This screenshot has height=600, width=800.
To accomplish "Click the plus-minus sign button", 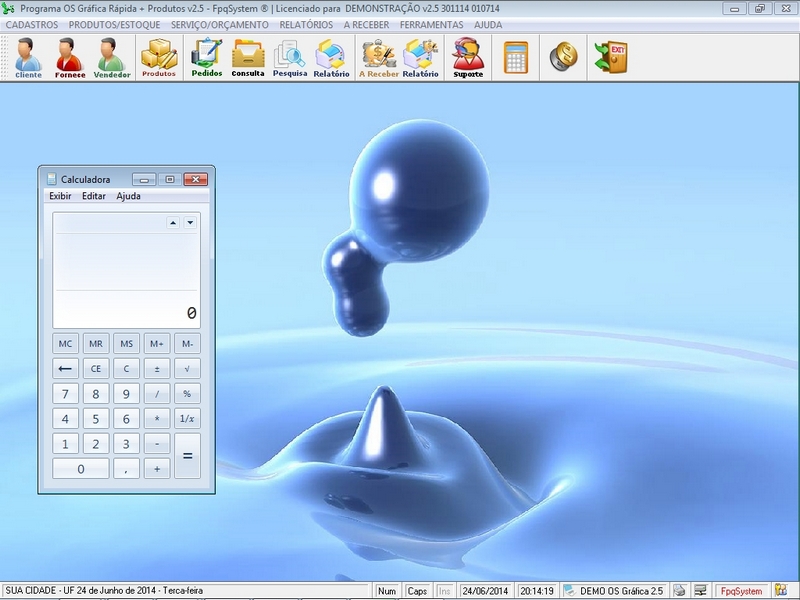I will pos(157,368).
